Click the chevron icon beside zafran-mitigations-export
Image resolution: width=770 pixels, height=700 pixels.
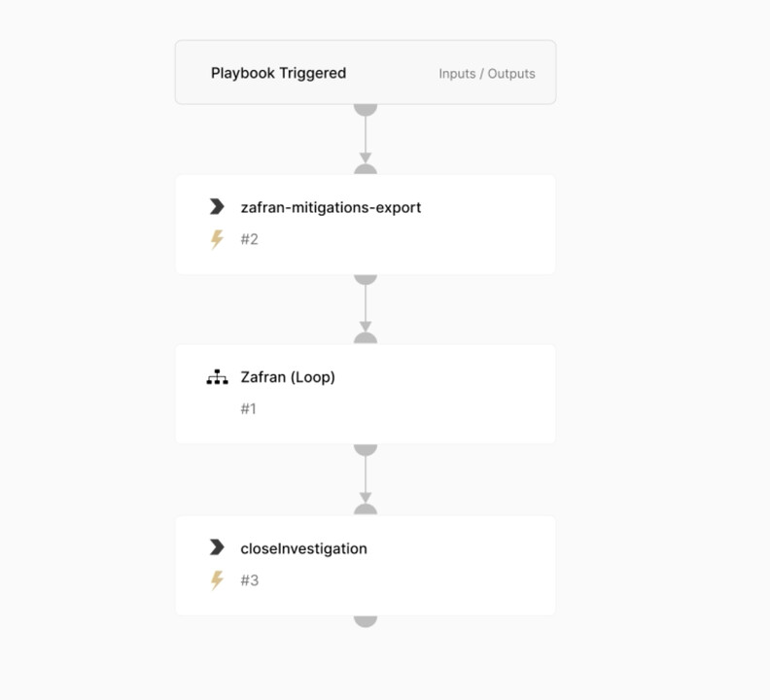(x=217, y=207)
